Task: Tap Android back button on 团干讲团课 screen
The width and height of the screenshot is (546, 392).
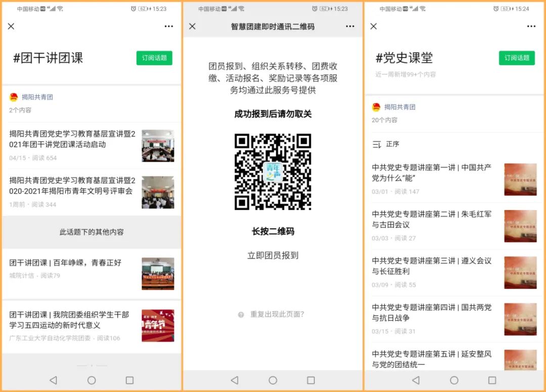Action: click(x=53, y=380)
